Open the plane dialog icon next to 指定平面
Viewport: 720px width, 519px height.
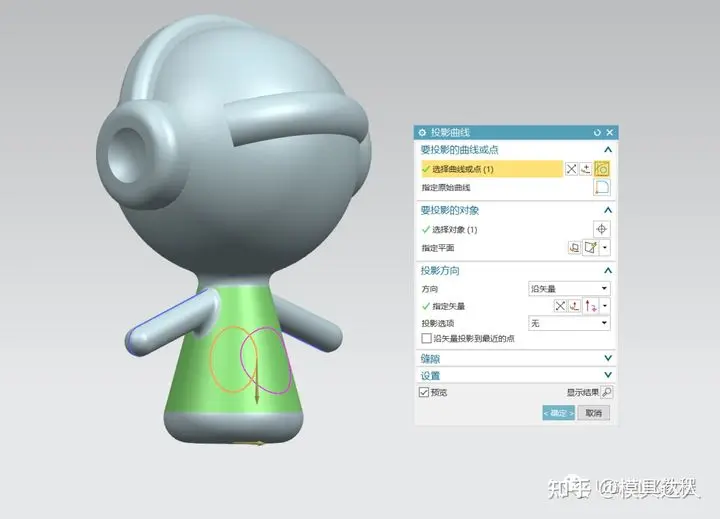[x=574, y=248]
